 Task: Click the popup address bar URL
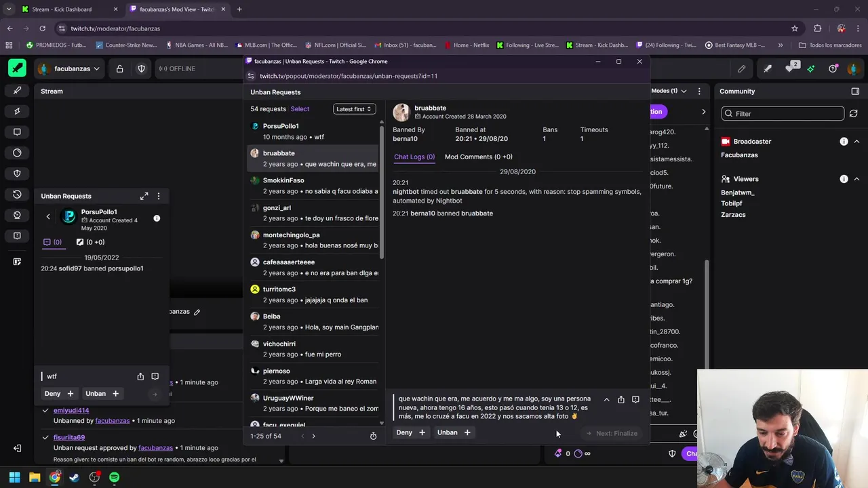(x=349, y=76)
